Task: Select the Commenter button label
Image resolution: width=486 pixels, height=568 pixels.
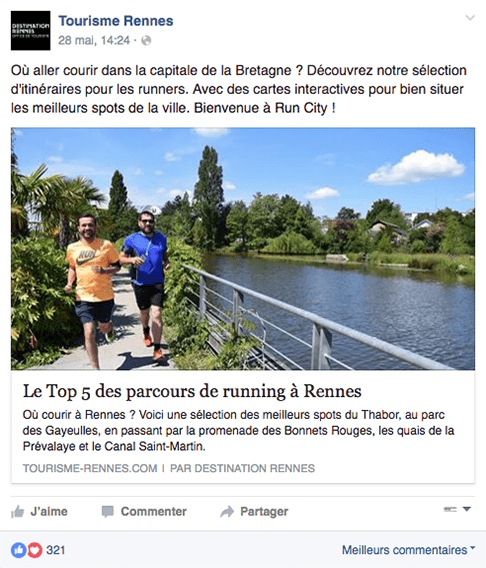Action: 154,511
